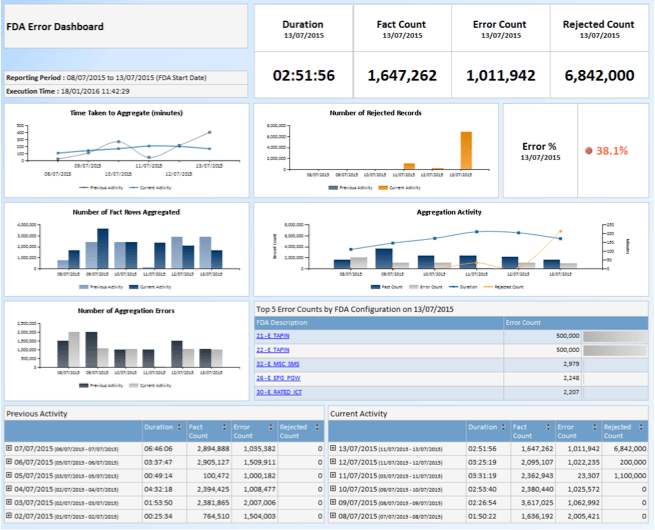Click the orange Current Activity swatch in Rejected Records legend

pyautogui.click(x=383, y=188)
